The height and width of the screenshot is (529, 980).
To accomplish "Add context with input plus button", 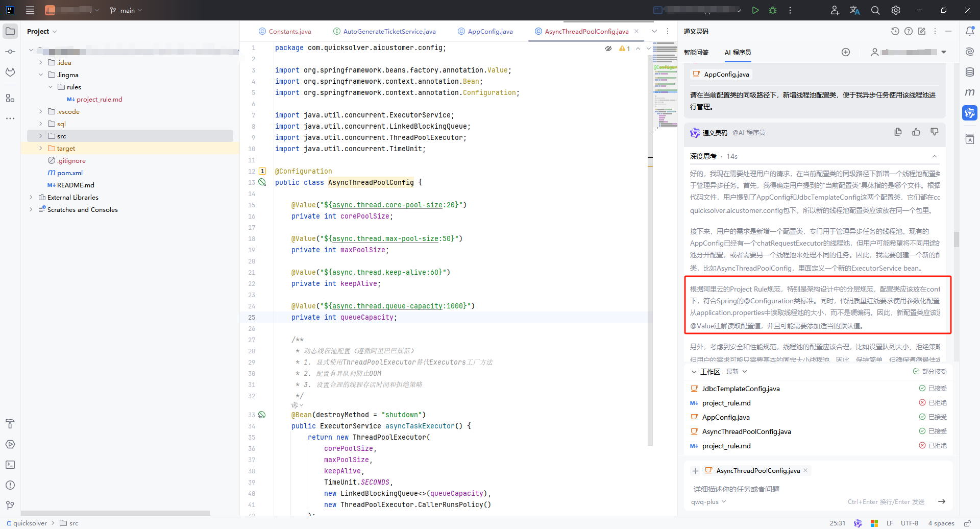I will tap(695, 471).
